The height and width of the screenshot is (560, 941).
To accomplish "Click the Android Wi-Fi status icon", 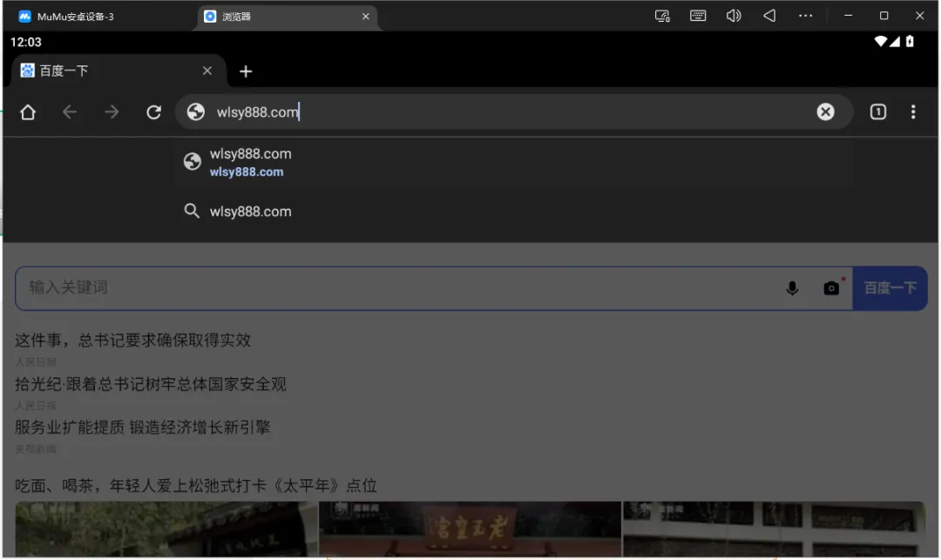I will click(x=880, y=42).
